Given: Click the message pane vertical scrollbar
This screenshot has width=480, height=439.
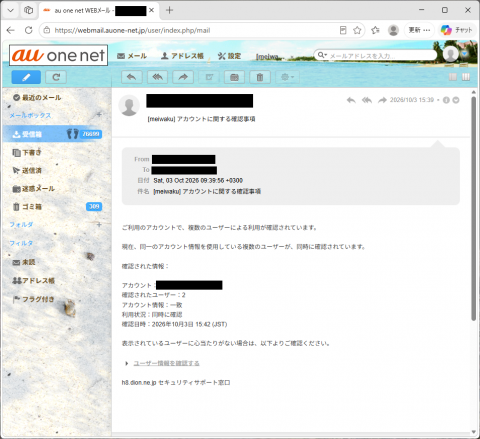Looking at the screenshot, I should coord(474,208).
